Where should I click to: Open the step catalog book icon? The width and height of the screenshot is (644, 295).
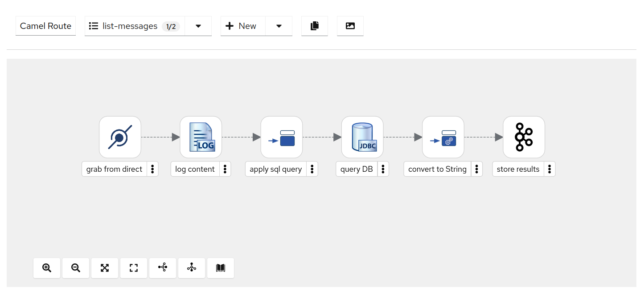pos(221,268)
